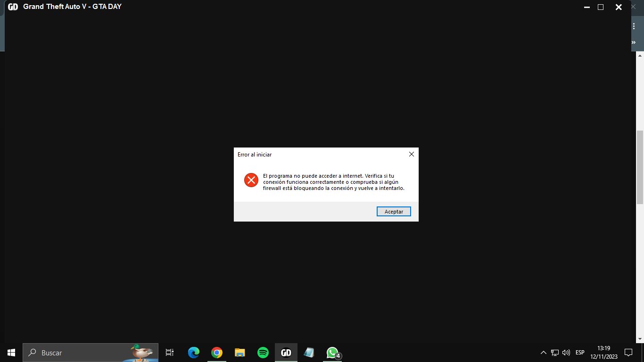
Task: Open File Explorer from the taskbar
Action: 240,353
